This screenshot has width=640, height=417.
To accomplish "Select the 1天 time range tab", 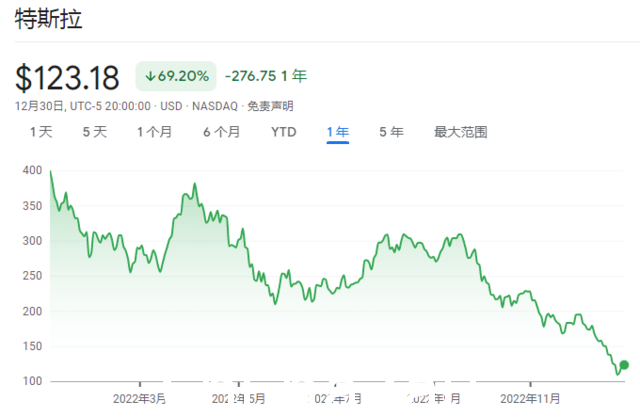I will point(41,132).
